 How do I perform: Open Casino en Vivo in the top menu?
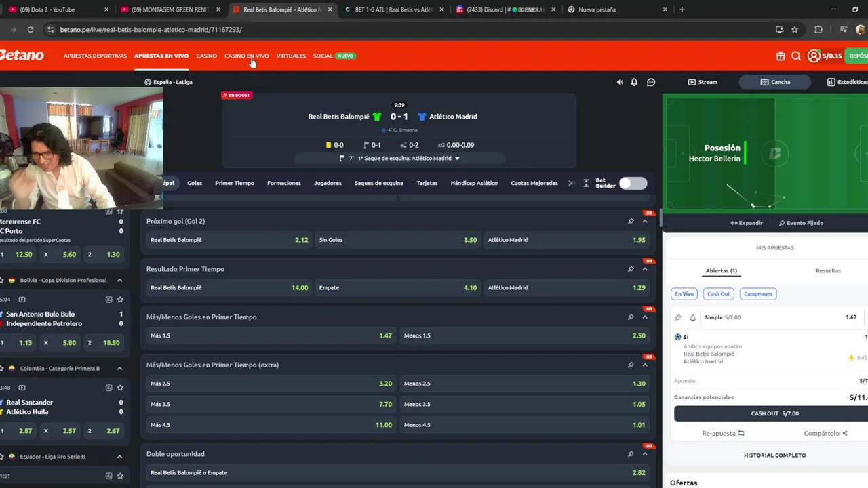coord(246,56)
